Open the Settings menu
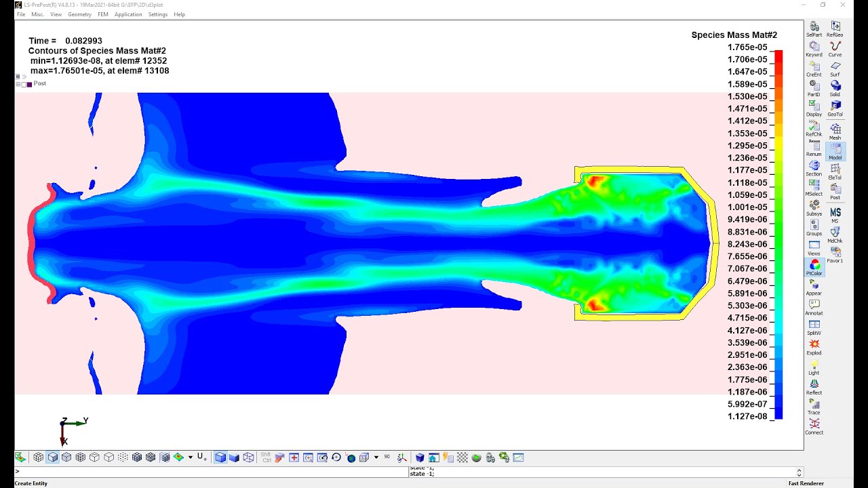 [158, 14]
